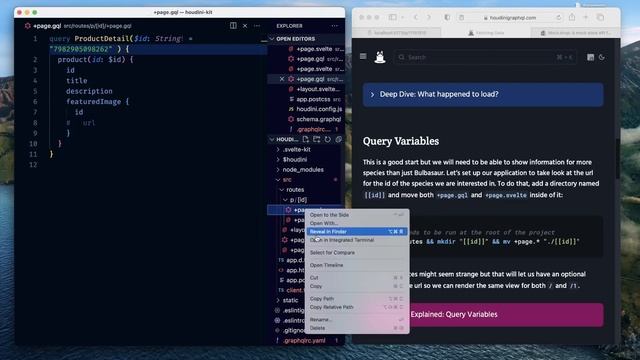Click New Folder icon in Houdini folder header
Viewport: 640px width, 360px height.
coord(316,139)
